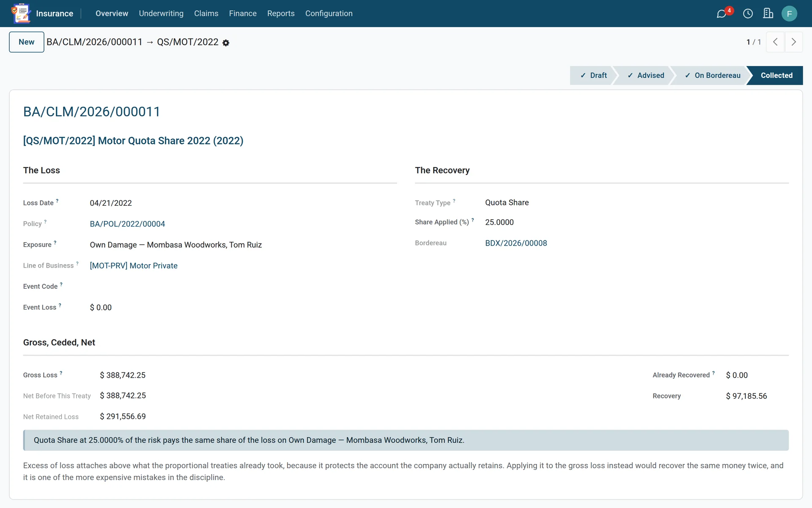This screenshot has width=812, height=508.
Task: Go to next record arrow
Action: [794, 42]
